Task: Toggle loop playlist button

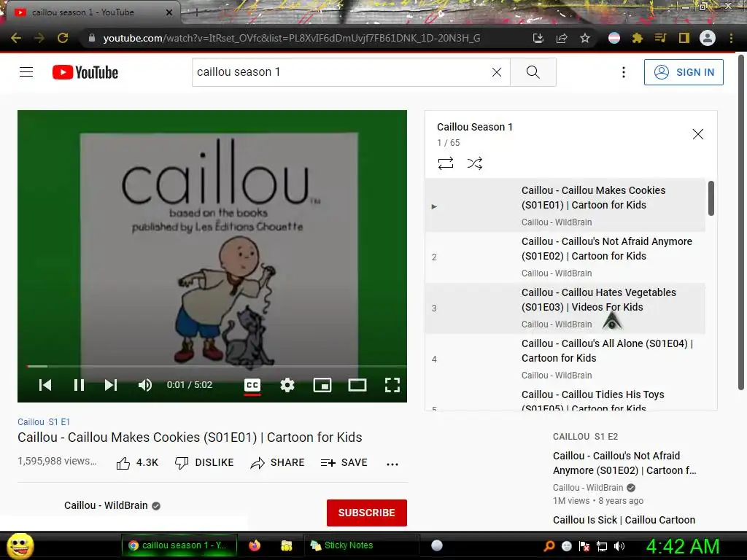Action: click(x=446, y=163)
